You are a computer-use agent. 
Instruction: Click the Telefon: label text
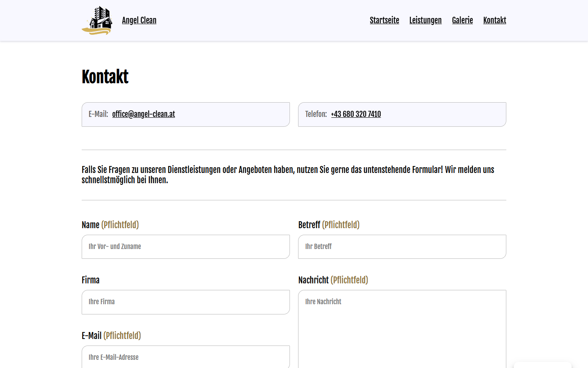(x=316, y=114)
